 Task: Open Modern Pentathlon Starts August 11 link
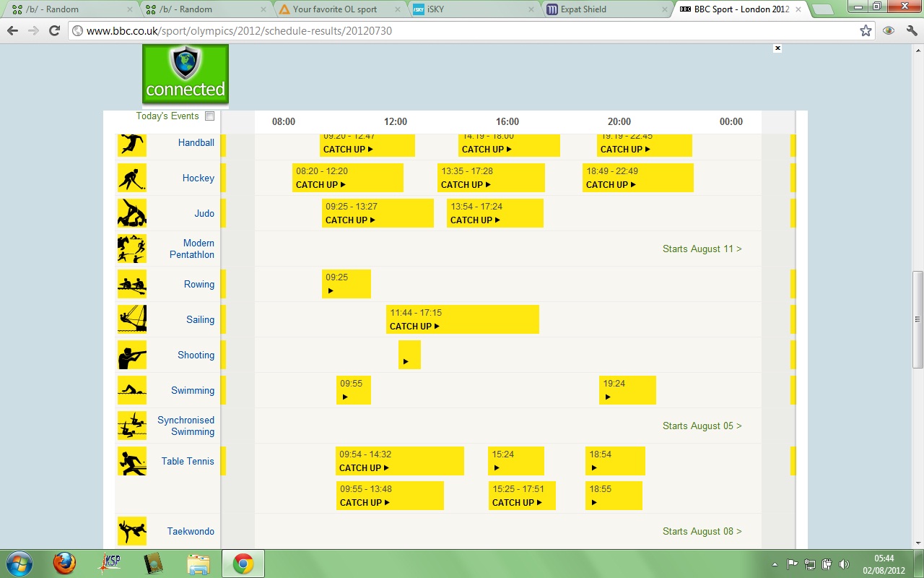click(x=702, y=249)
